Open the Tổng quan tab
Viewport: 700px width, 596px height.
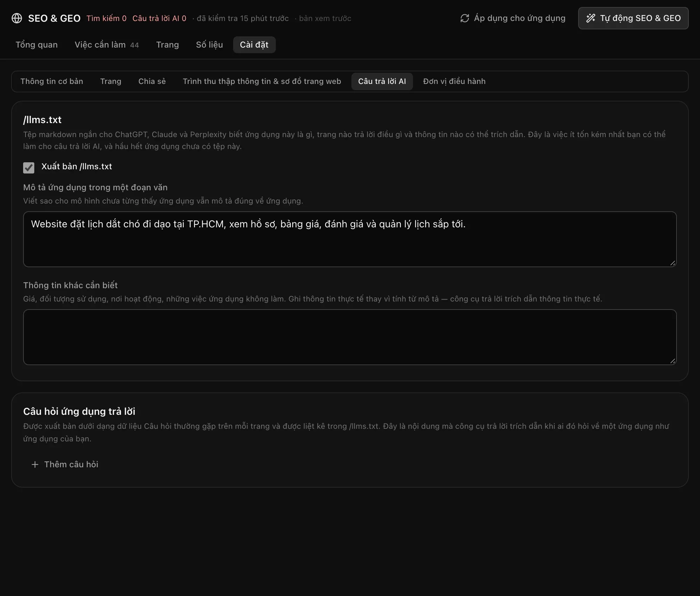(x=36, y=45)
